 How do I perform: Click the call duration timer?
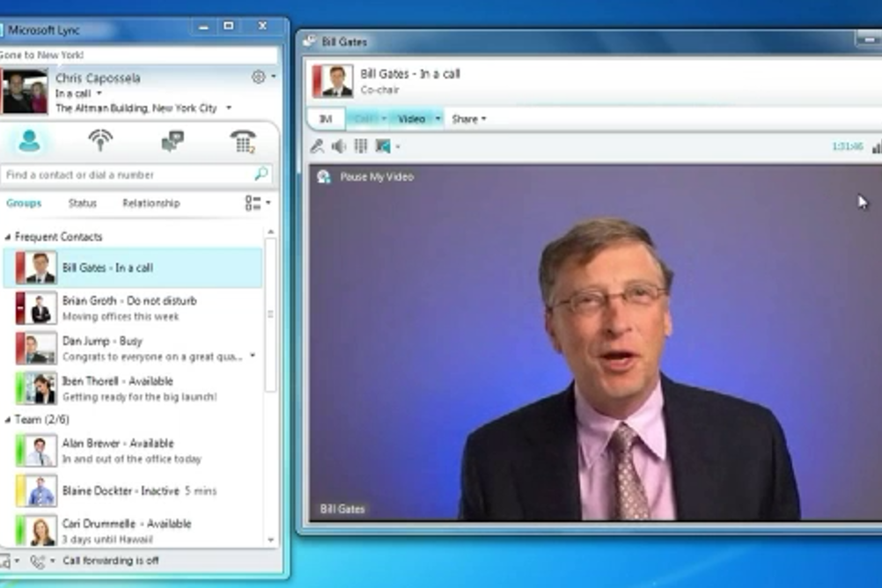pos(847,147)
